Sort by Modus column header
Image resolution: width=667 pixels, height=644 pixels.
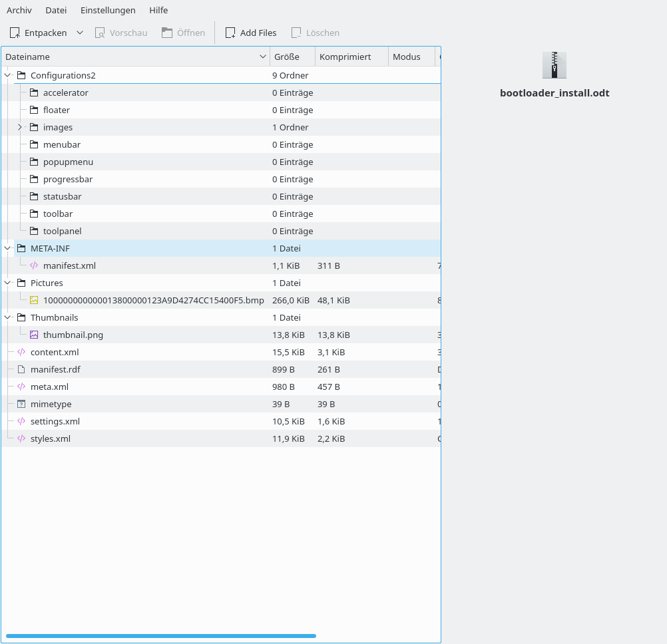coord(411,57)
